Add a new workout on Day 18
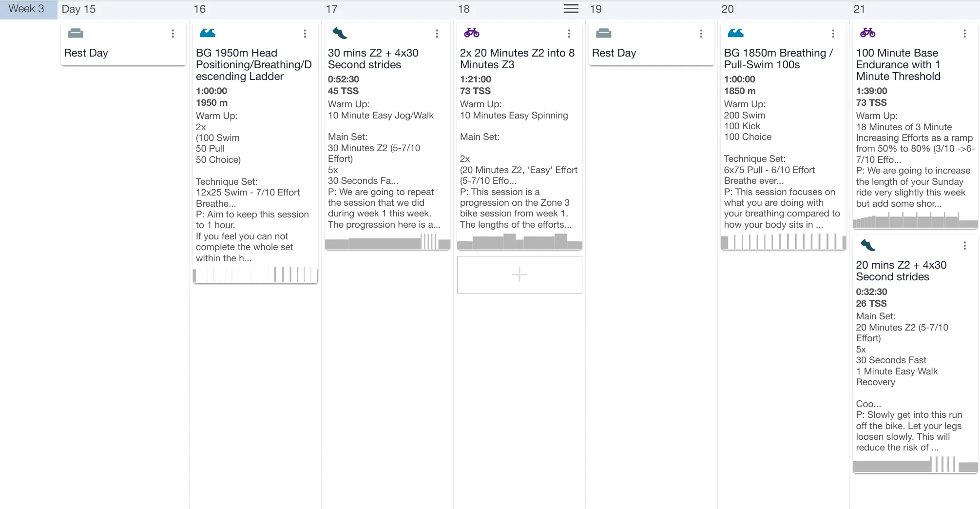 tap(519, 274)
